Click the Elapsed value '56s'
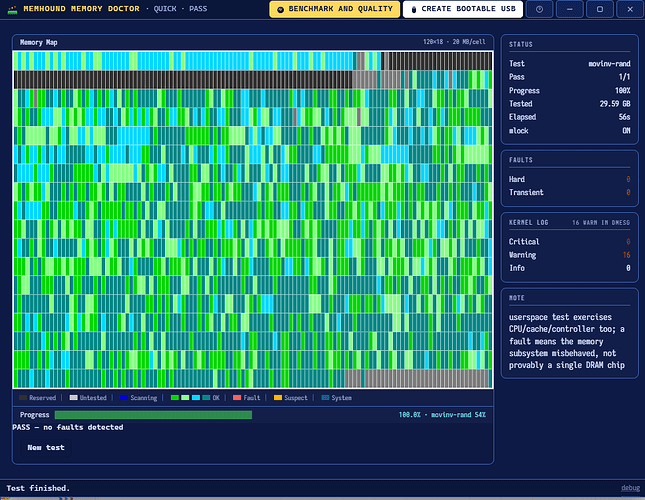 point(624,117)
